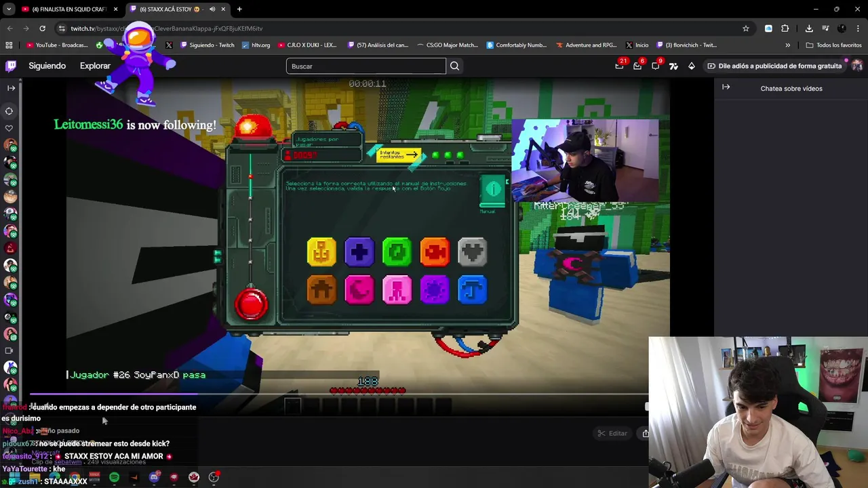Bookmark this page with star icon
Screen dimensions: 868x488
(745, 28)
